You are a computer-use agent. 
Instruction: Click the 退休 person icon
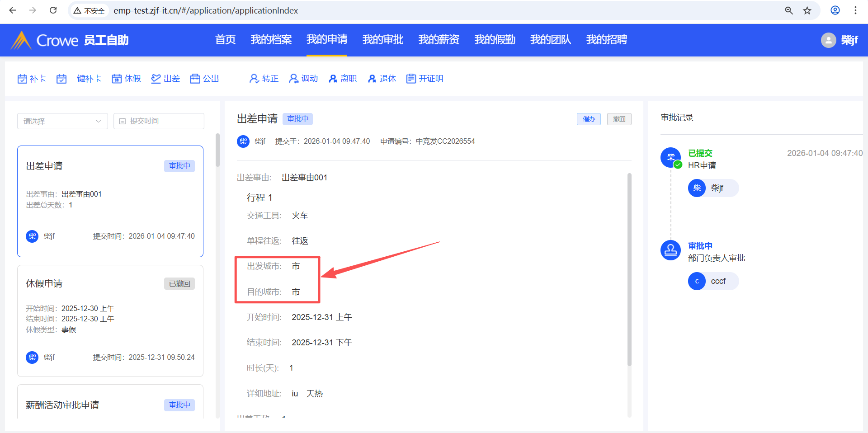[x=372, y=79]
